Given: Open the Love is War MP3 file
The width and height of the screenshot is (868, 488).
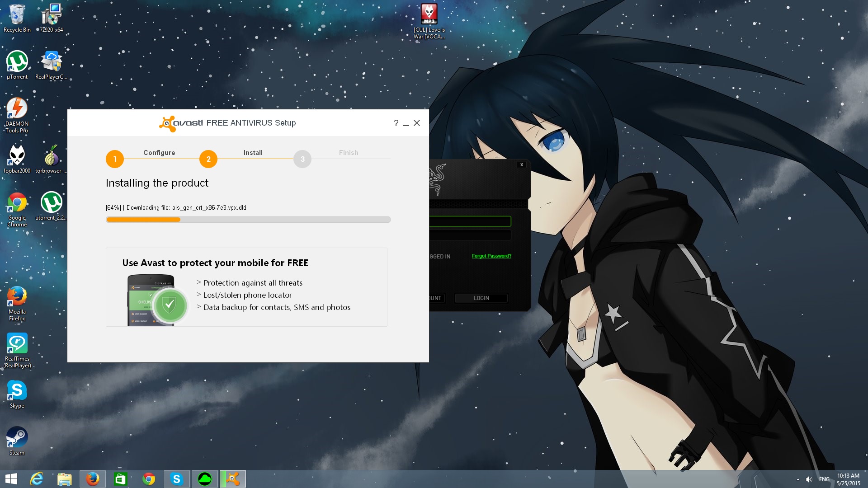Looking at the screenshot, I should [x=429, y=14].
